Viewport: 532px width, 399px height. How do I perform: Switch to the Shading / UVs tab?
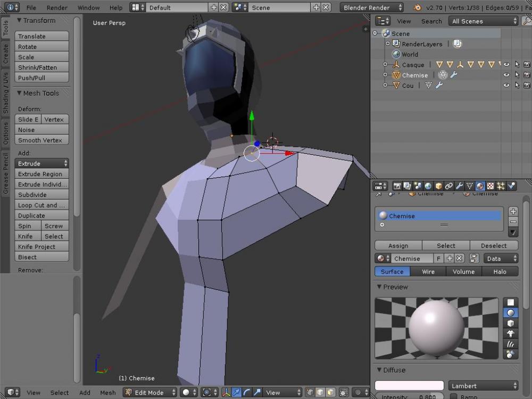pos(6,94)
